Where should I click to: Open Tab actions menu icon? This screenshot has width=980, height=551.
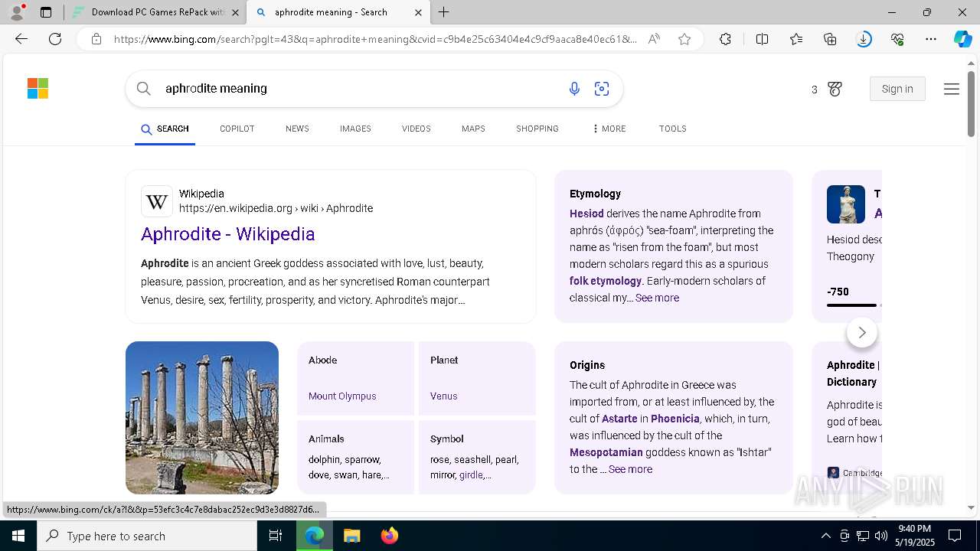pyautogui.click(x=46, y=12)
